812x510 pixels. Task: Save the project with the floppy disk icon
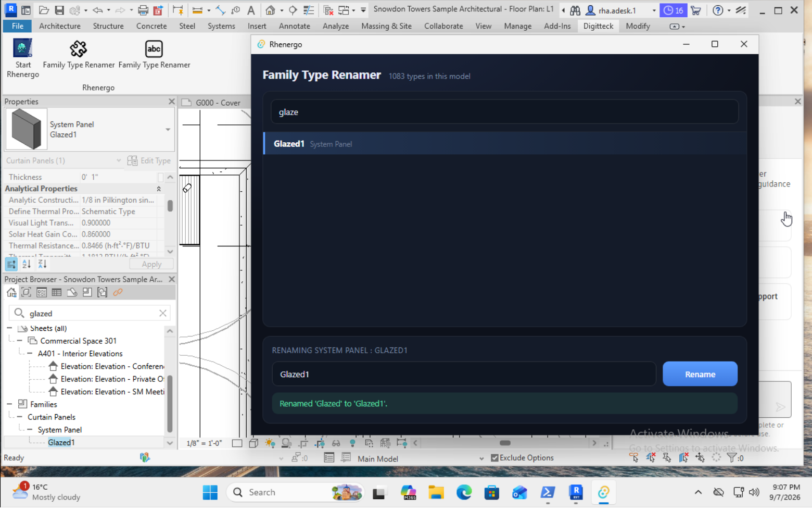click(59, 10)
